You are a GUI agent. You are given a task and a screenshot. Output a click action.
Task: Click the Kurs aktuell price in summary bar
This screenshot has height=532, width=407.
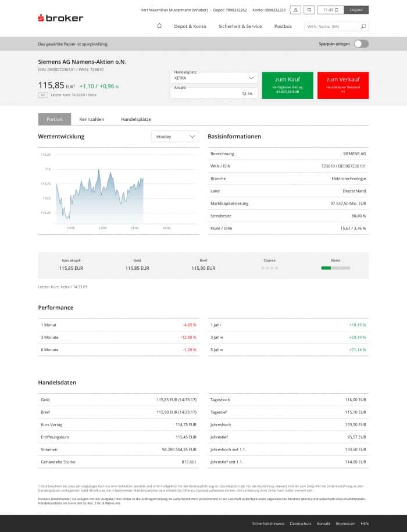click(x=71, y=268)
